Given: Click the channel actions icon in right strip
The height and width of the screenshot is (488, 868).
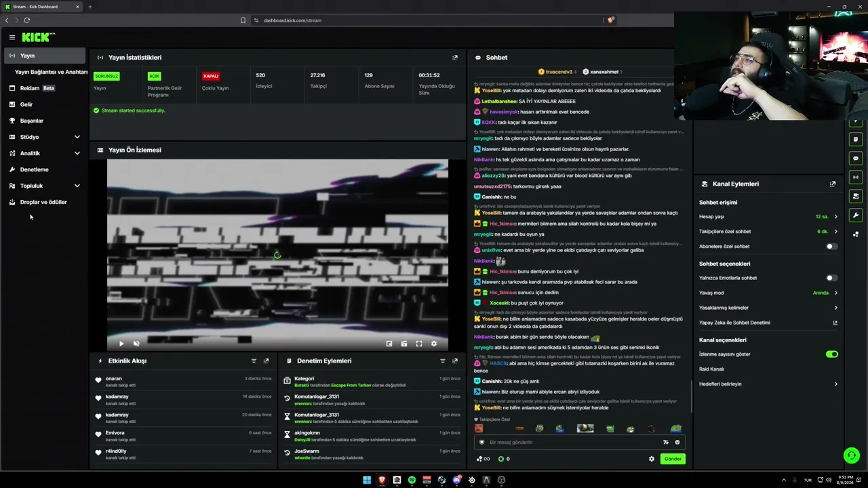Looking at the screenshot, I should [x=856, y=197].
